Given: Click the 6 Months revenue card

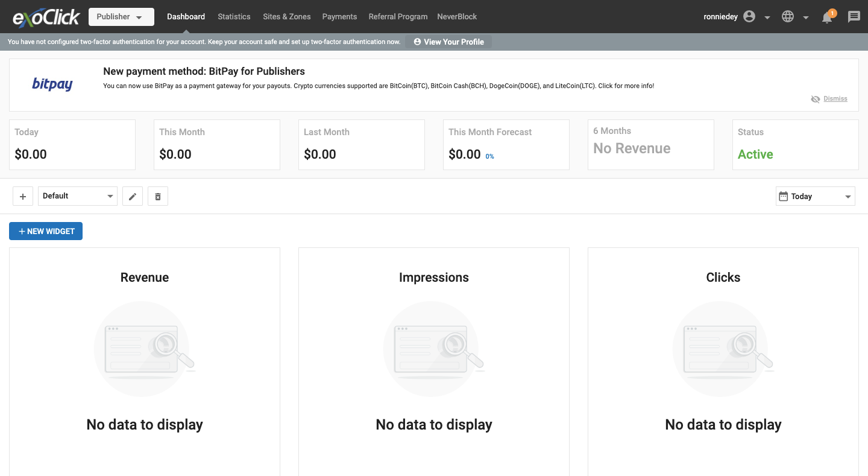Looking at the screenshot, I should (651, 145).
